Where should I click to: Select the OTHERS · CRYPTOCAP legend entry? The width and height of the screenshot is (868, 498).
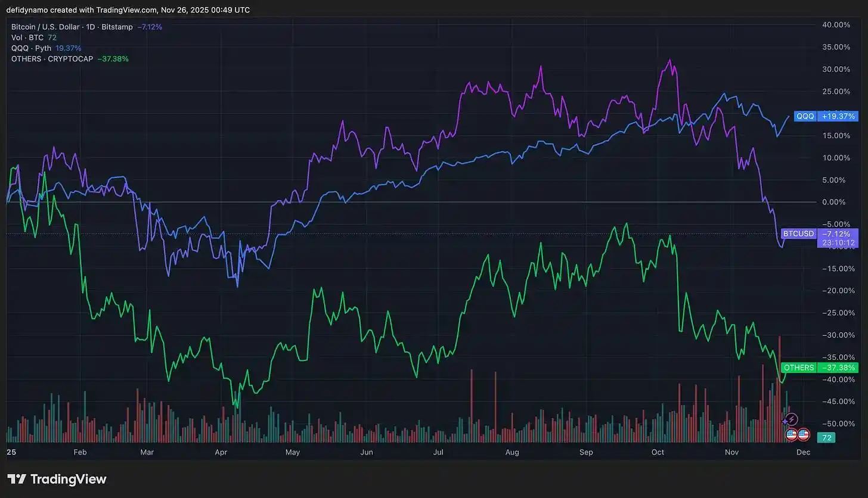[x=52, y=59]
